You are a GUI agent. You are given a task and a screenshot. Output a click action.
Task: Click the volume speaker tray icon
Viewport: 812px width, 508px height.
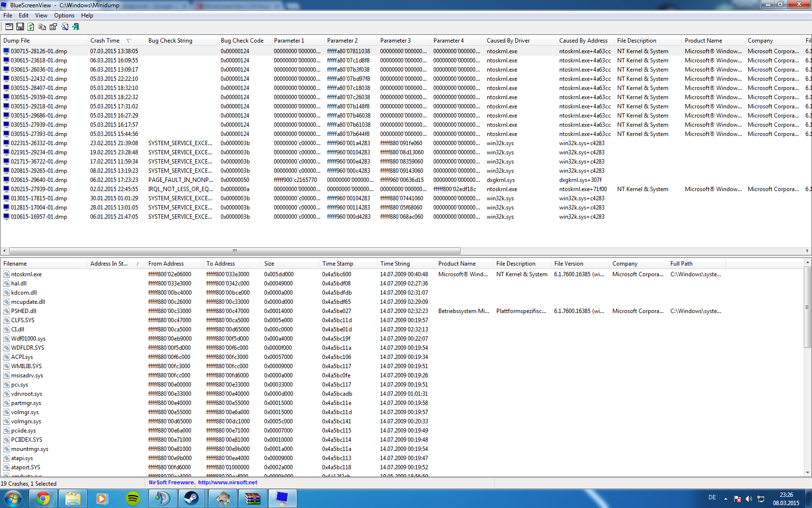pyautogui.click(x=749, y=499)
